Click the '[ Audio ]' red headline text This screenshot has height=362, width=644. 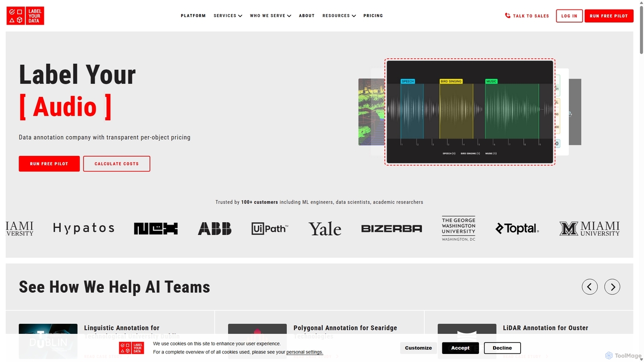pos(65,107)
